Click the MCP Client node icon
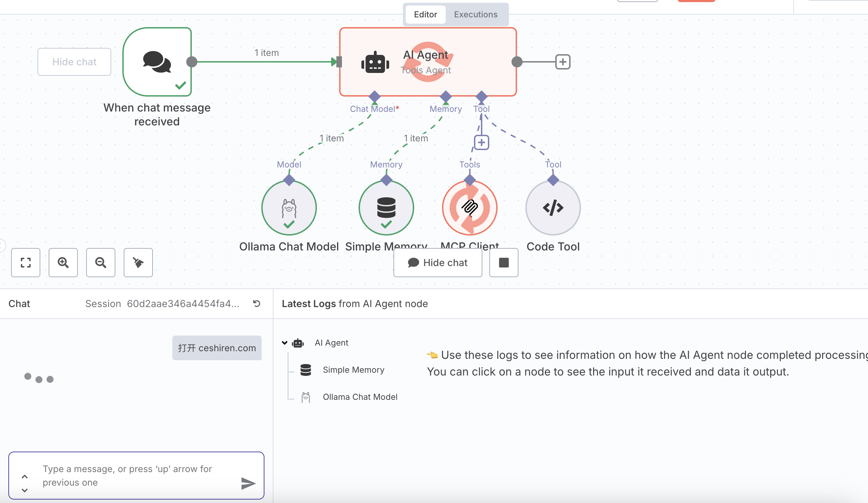This screenshot has width=868, height=503. click(469, 208)
